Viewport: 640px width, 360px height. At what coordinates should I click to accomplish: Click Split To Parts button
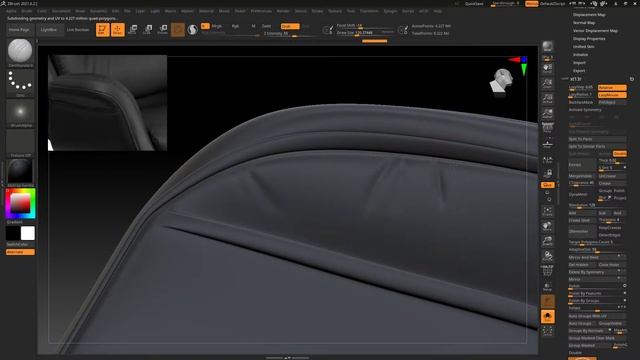597,139
